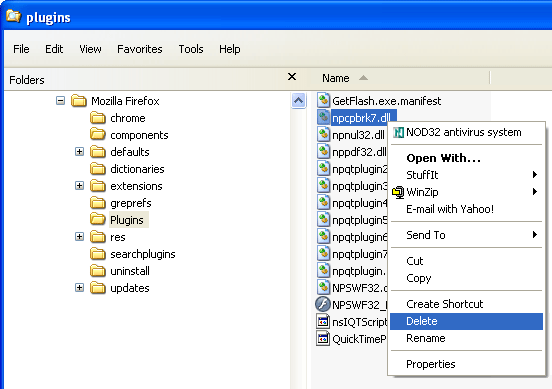Click the plugins folder icon in title bar
The width and height of the screenshot is (552, 389).
pyautogui.click(x=14, y=16)
